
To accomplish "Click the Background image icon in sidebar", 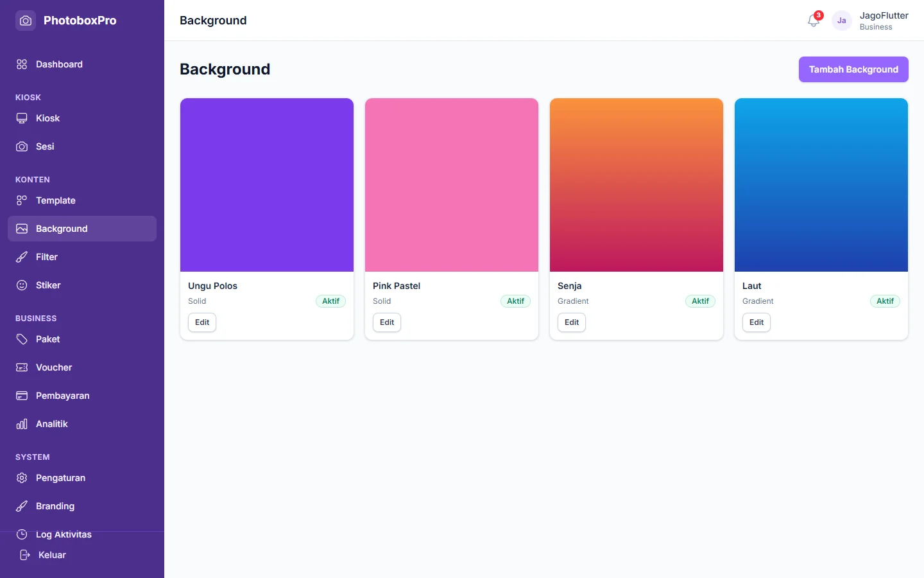I will 22,229.
